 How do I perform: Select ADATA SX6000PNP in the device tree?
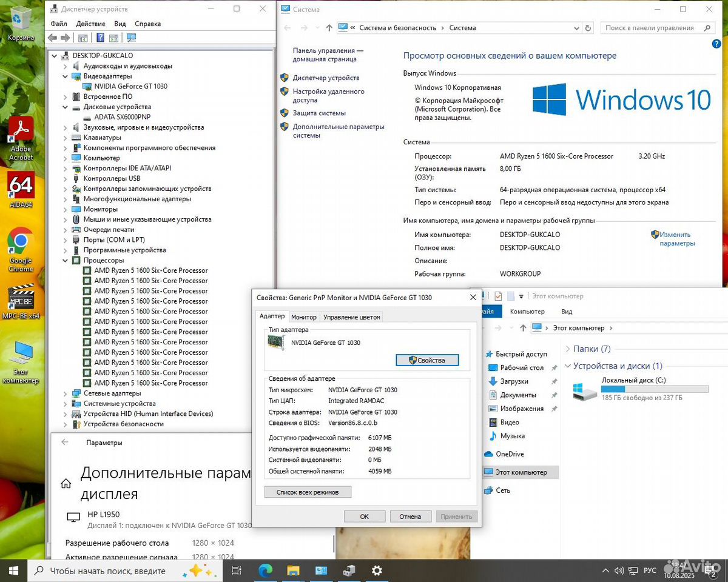click(123, 117)
